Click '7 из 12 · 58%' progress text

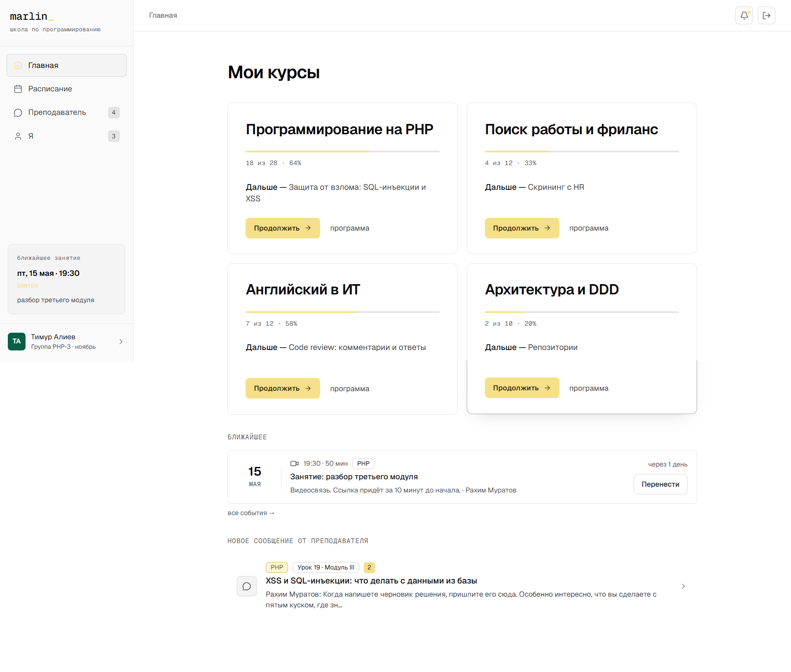point(271,324)
